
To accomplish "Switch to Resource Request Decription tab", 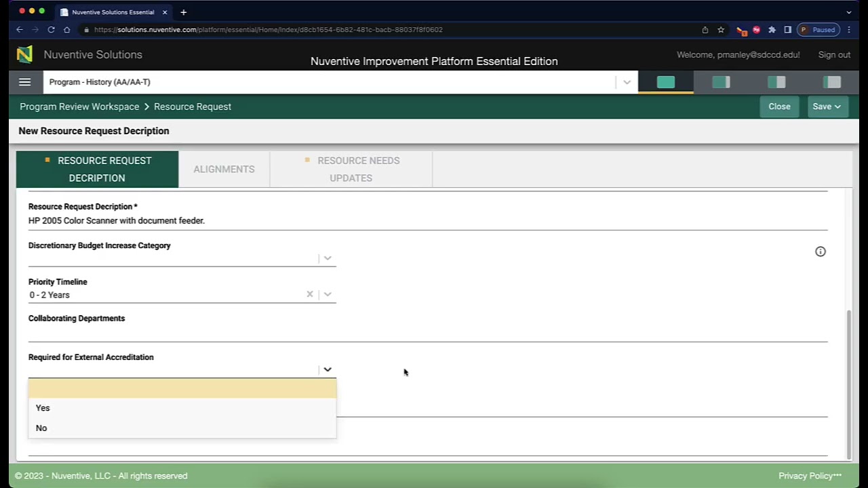I will click(97, 169).
